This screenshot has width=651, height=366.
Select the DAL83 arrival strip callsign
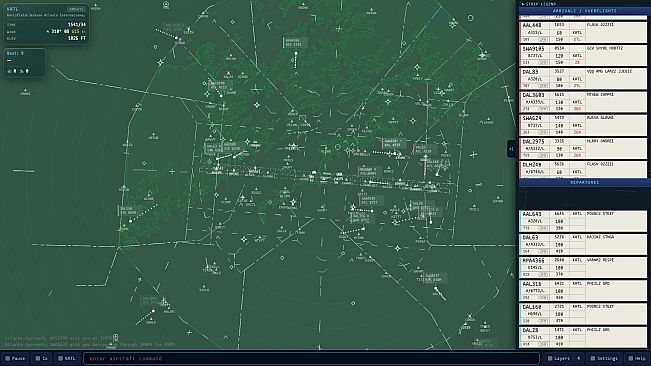coord(530,72)
